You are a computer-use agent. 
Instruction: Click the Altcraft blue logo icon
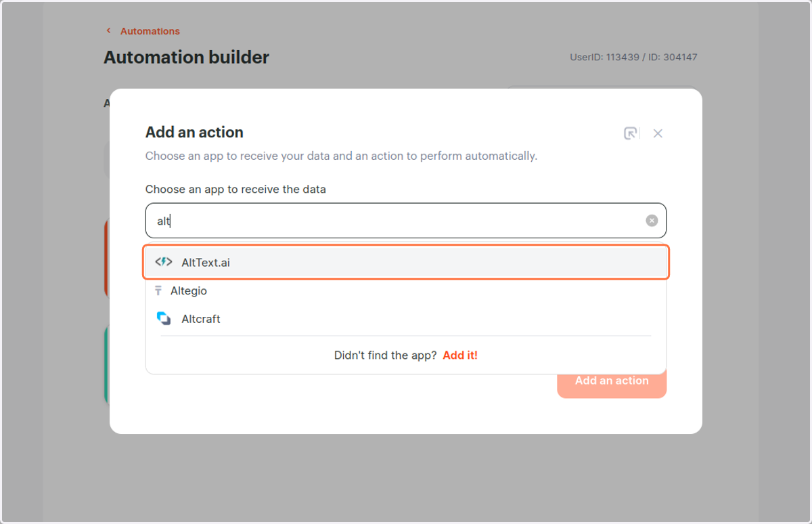[164, 318]
